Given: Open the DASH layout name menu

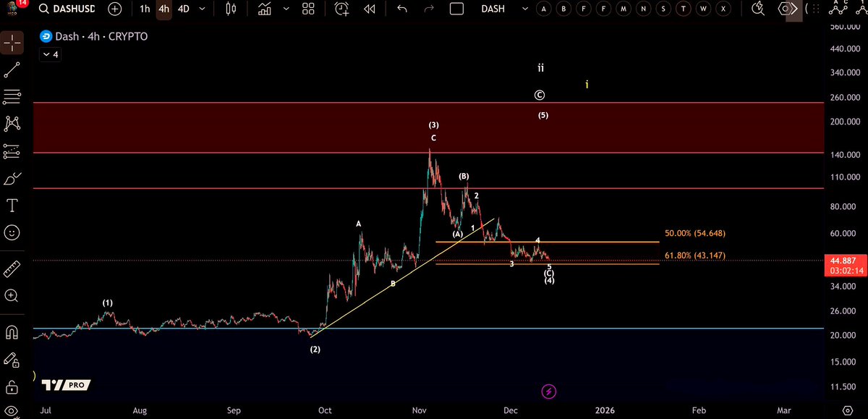Looking at the screenshot, I should 493,9.
